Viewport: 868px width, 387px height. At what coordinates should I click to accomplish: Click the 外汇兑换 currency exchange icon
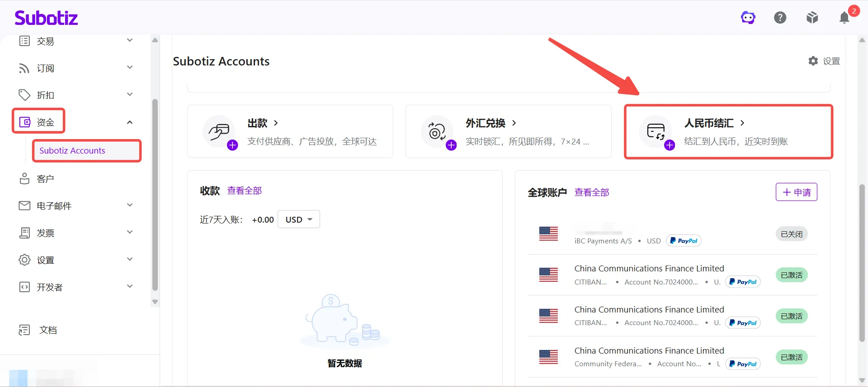438,131
